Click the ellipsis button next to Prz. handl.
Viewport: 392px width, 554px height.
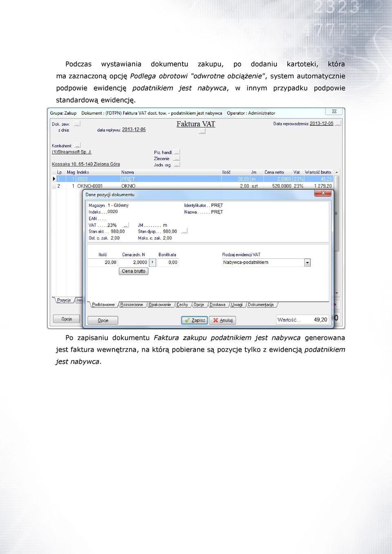pyautogui.click(x=176, y=152)
